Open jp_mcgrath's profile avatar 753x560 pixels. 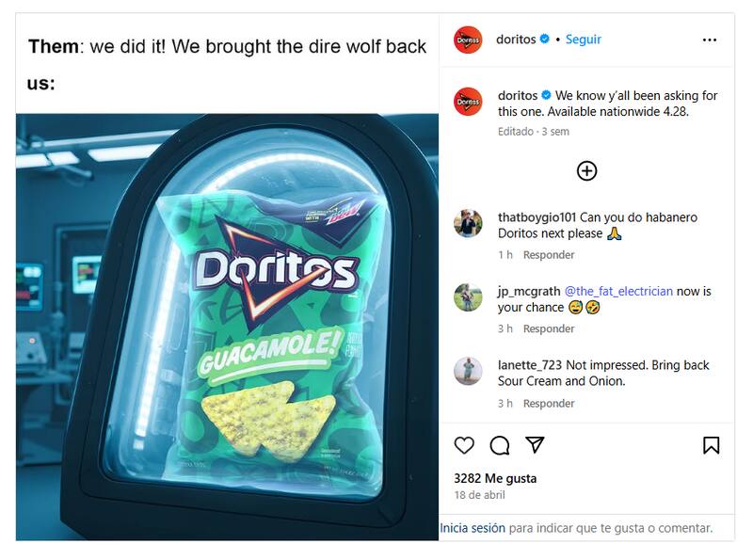pyautogui.click(x=468, y=297)
